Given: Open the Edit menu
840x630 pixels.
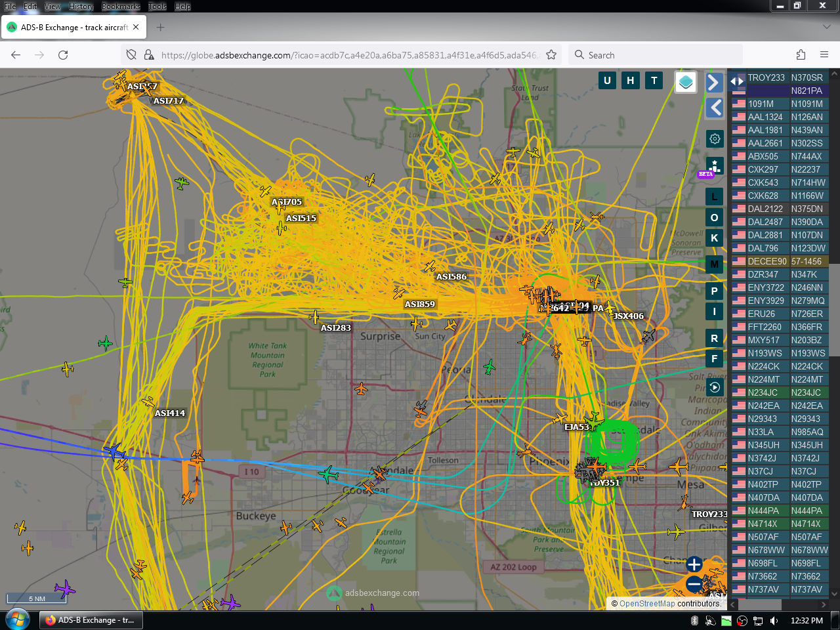Looking at the screenshot, I should (30, 6).
